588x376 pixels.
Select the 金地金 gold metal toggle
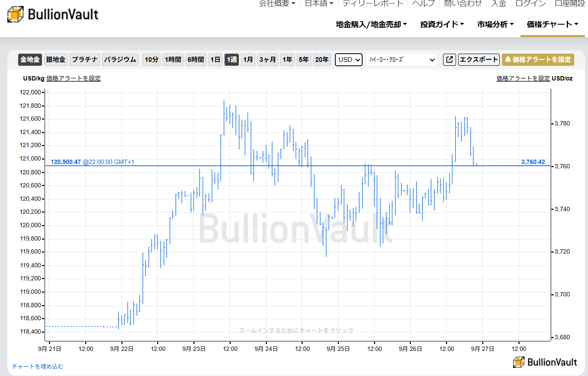30,60
